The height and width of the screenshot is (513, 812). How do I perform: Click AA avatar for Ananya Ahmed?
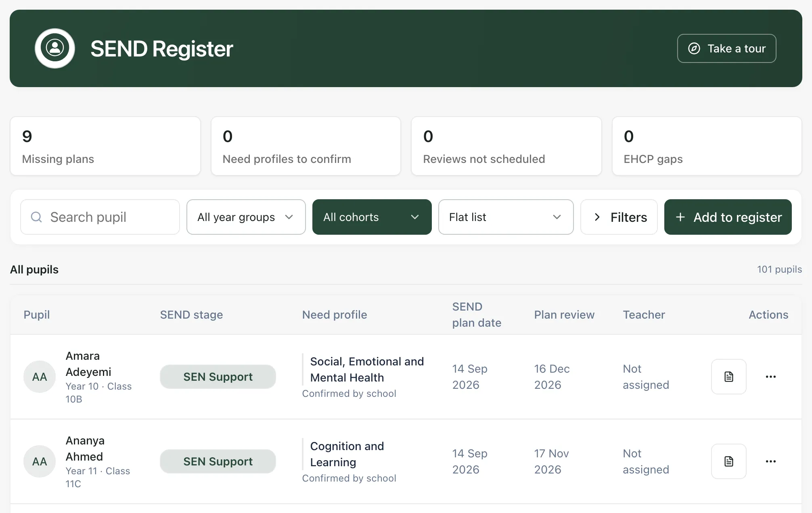coord(40,461)
